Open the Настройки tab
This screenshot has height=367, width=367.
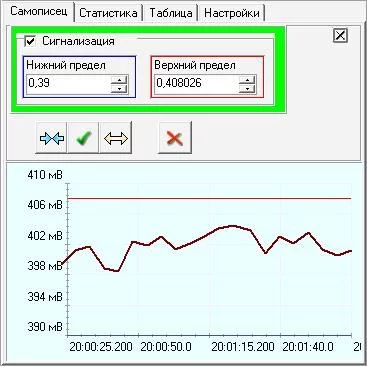pos(232,13)
